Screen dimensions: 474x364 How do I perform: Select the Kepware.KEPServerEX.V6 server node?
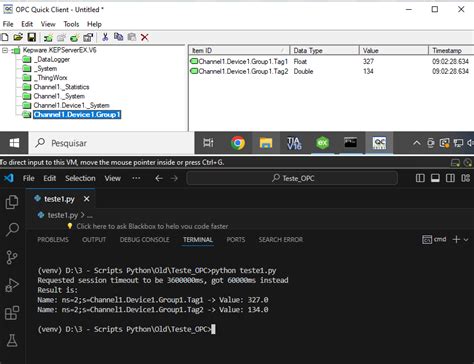pos(59,50)
